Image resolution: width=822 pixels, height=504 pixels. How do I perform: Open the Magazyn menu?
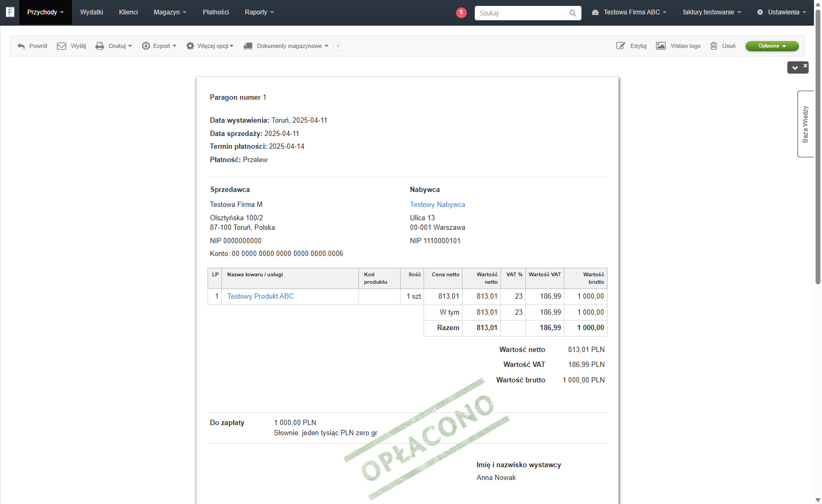(x=170, y=12)
